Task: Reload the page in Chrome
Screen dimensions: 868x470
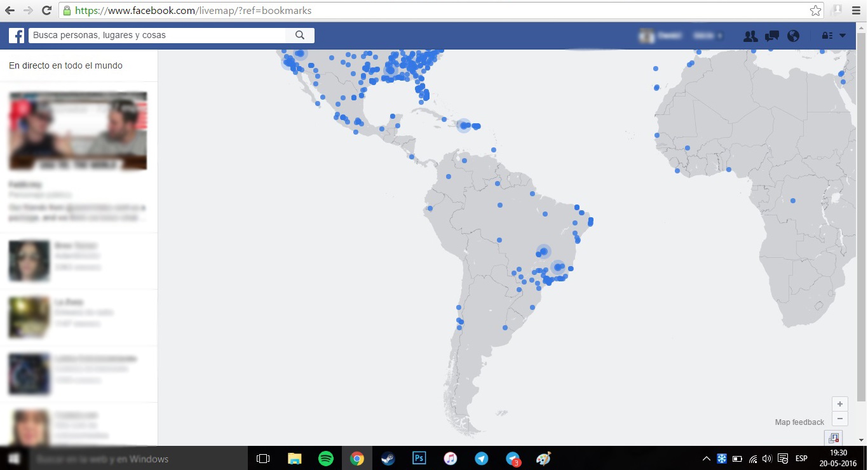Action: pyautogui.click(x=46, y=11)
